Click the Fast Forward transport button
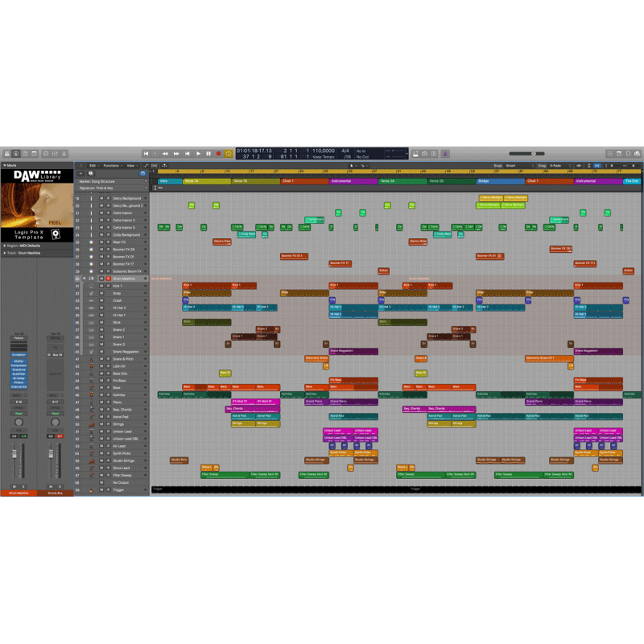 pyautogui.click(x=176, y=154)
